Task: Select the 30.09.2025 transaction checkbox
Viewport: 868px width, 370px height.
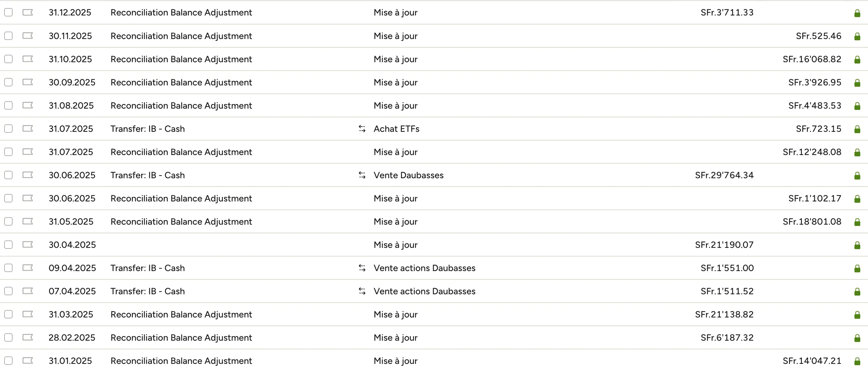Action: point(8,82)
